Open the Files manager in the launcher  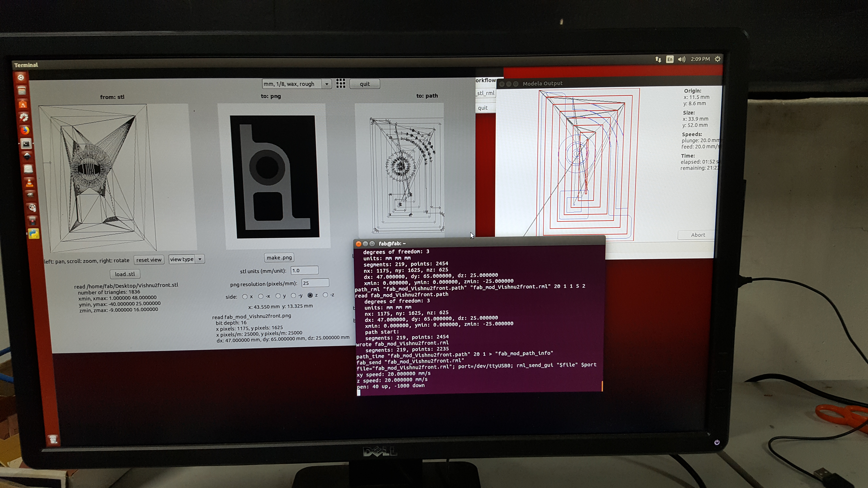coord(22,91)
